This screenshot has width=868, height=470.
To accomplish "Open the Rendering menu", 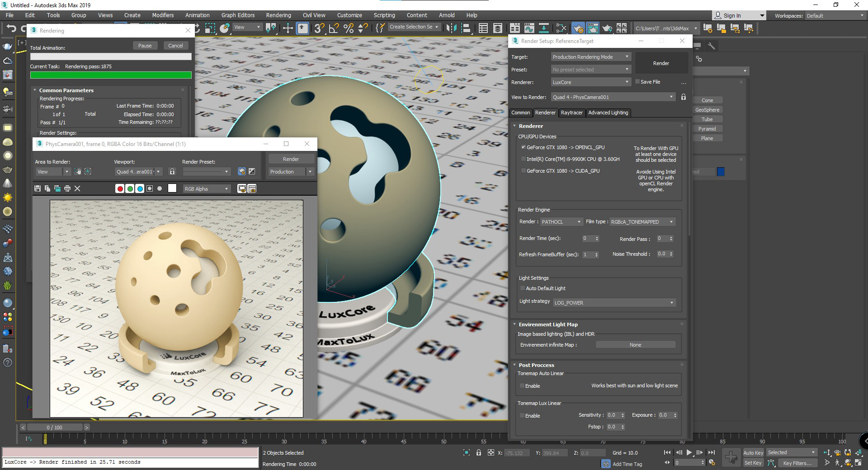I will click(x=278, y=15).
